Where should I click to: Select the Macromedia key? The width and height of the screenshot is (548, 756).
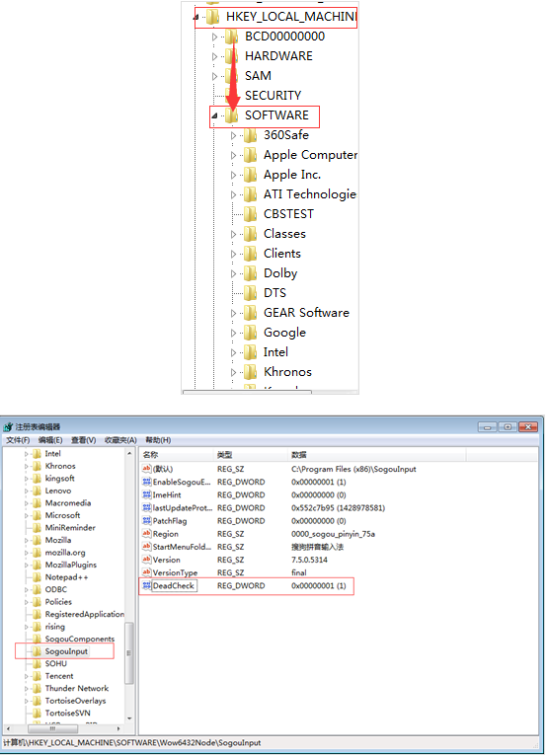point(68,503)
